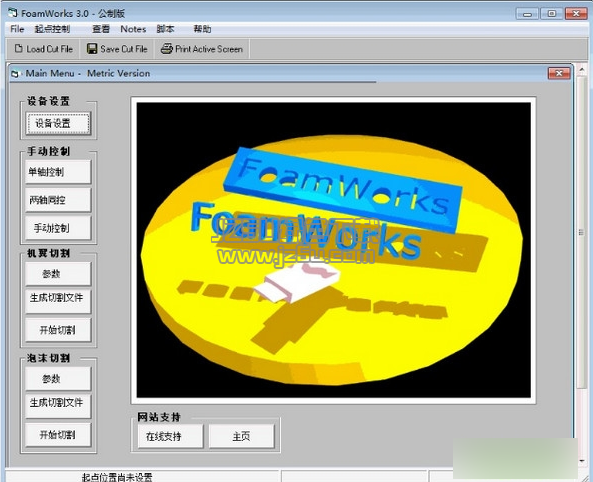The image size is (593, 482).
Task: Click 开始切割 under 泡沫切割
Action: tap(58, 435)
